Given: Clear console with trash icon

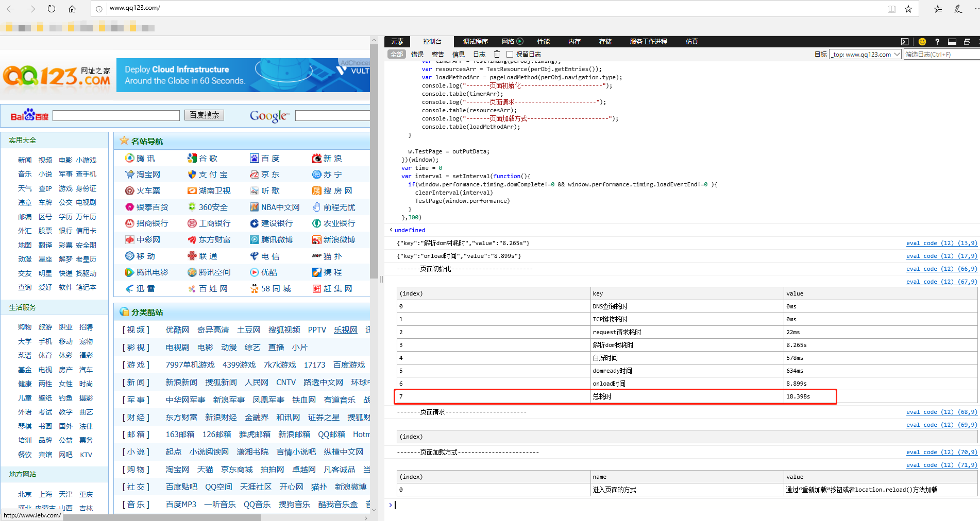Looking at the screenshot, I should click(497, 54).
